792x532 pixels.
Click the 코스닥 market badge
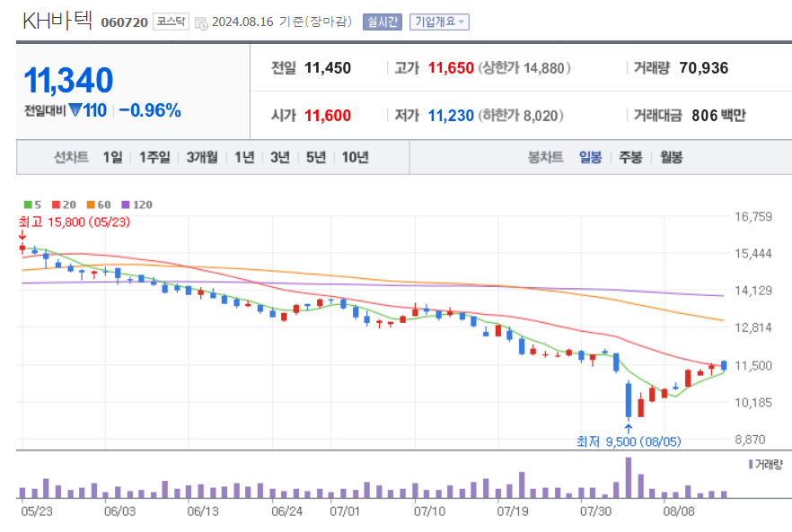click(x=172, y=23)
